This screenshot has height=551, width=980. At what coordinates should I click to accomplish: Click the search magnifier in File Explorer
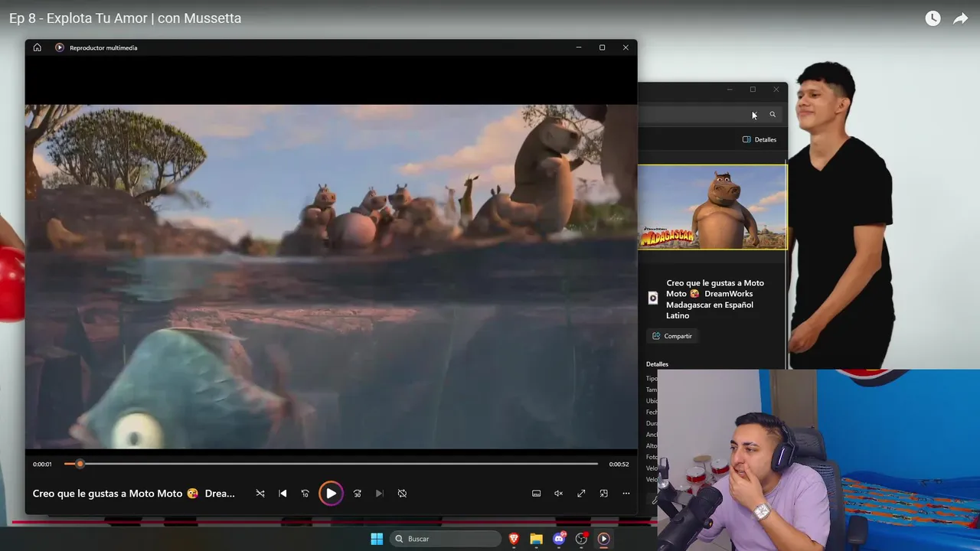click(773, 115)
